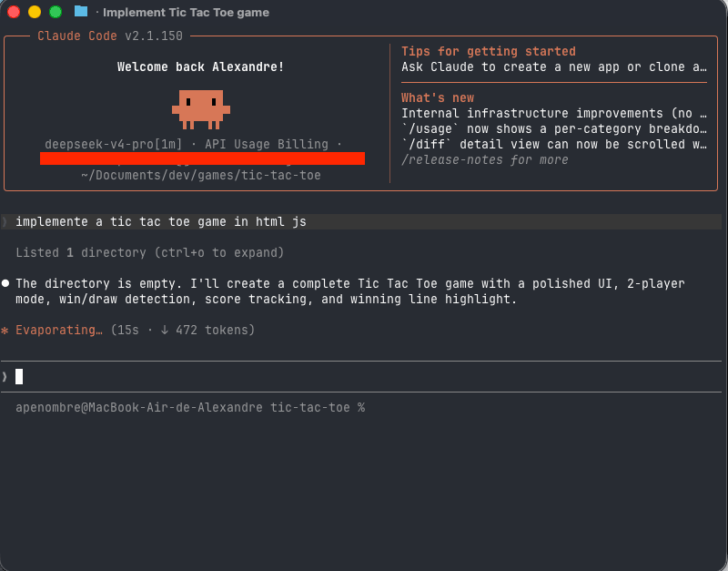Click the '/diff' detail view line
728x571 pixels.
[x=554, y=144]
